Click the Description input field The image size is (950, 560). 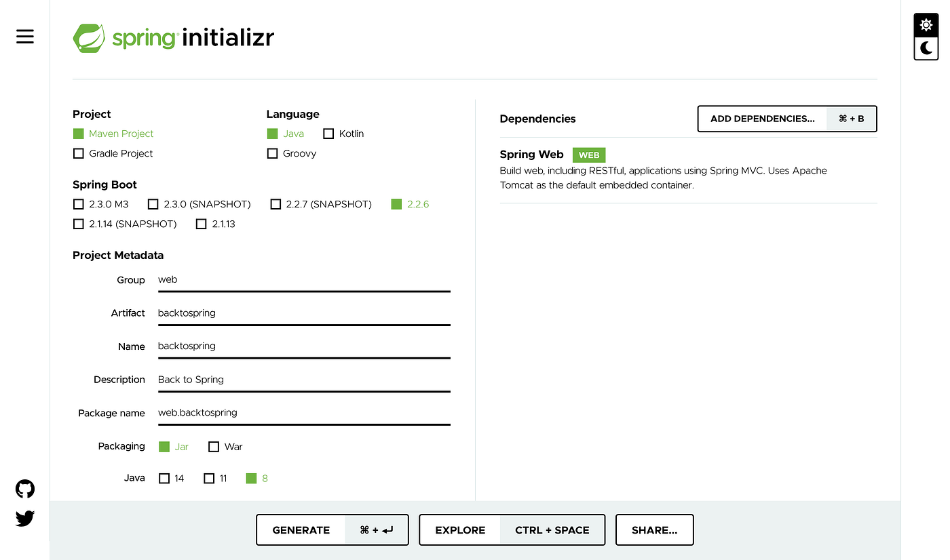point(303,379)
